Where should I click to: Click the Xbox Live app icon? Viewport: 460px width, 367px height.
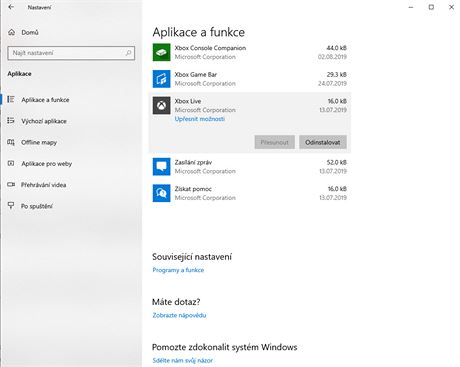161,105
